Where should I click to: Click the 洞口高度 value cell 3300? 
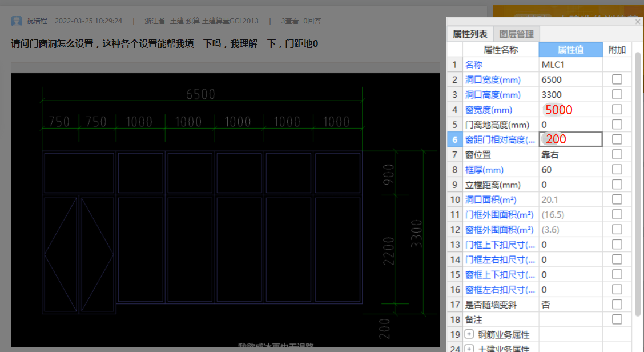coord(570,95)
